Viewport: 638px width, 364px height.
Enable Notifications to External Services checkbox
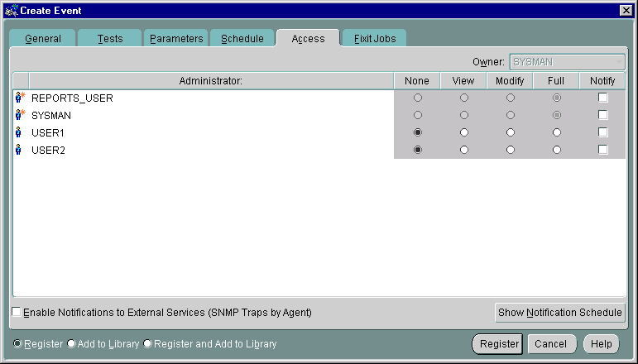[x=17, y=312]
